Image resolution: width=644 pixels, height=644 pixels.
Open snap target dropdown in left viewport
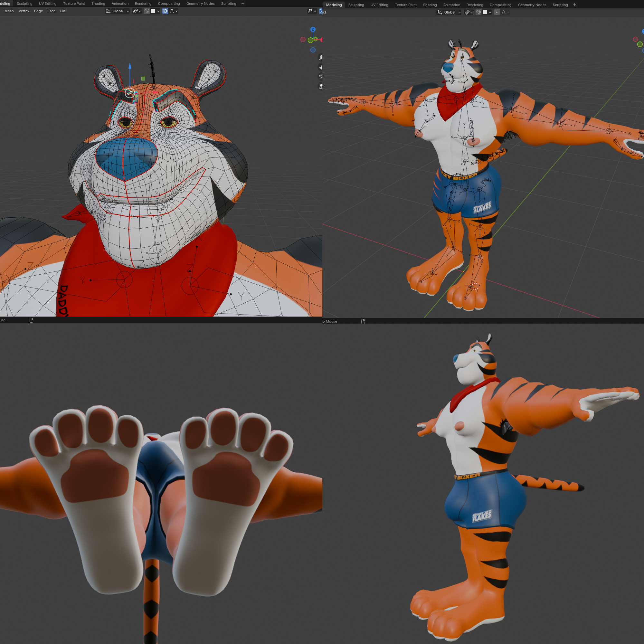tap(155, 11)
